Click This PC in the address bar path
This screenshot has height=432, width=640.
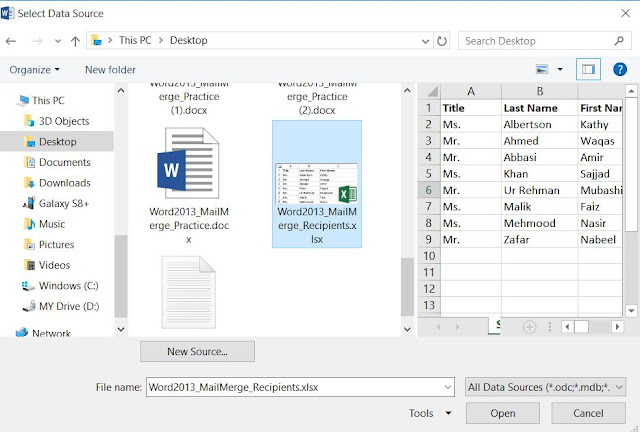tap(135, 40)
